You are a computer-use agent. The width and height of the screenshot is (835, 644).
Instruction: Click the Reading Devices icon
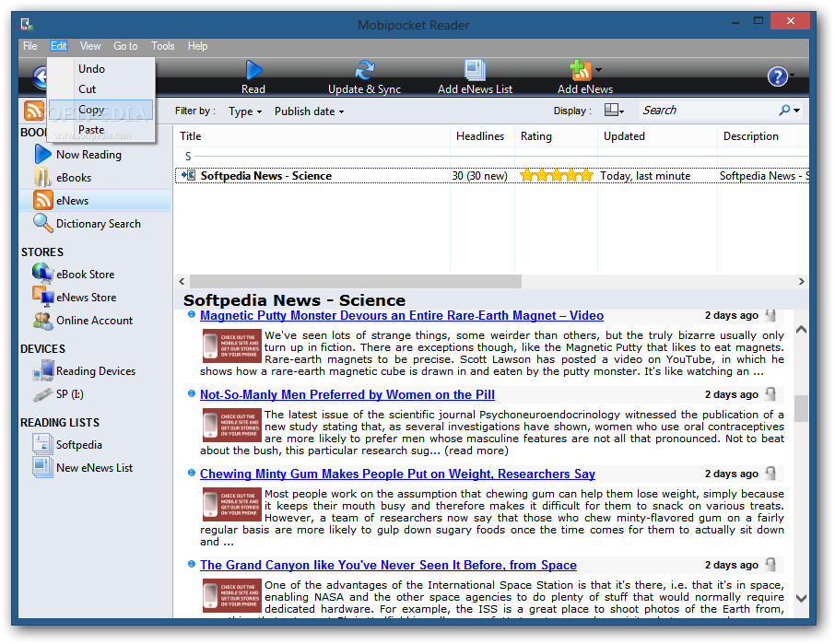point(43,370)
